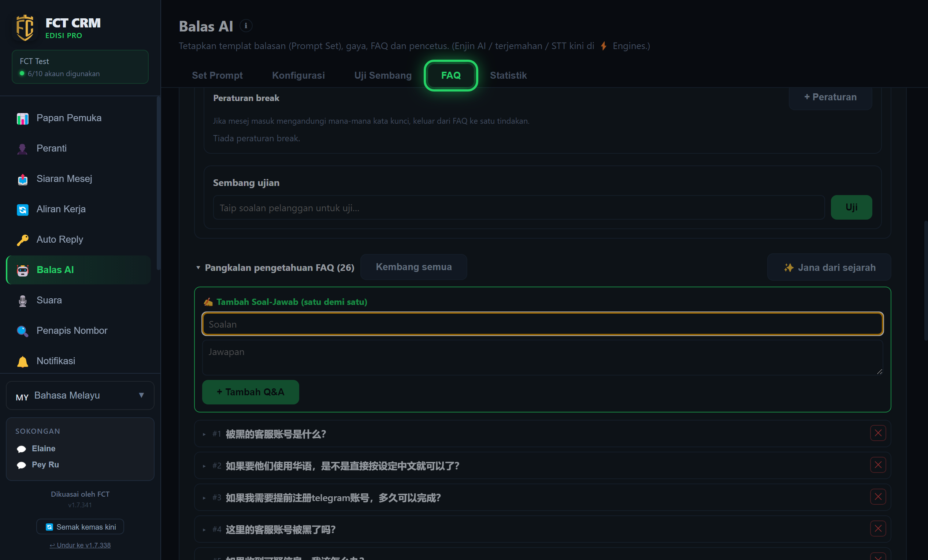Open the Bahasa Melayu language dropdown
This screenshot has height=560, width=928.
pos(80,396)
